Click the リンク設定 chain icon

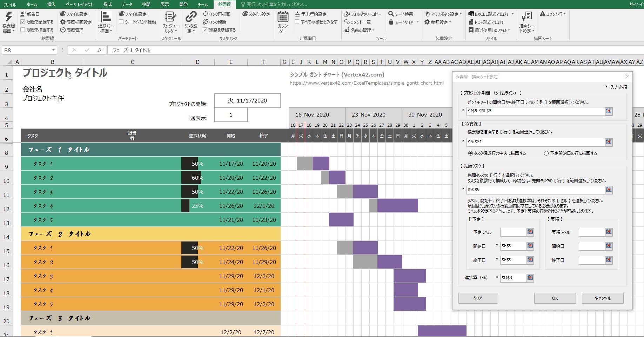click(191, 17)
